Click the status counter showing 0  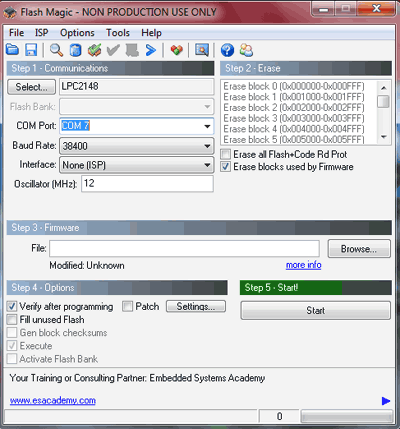click(279, 416)
